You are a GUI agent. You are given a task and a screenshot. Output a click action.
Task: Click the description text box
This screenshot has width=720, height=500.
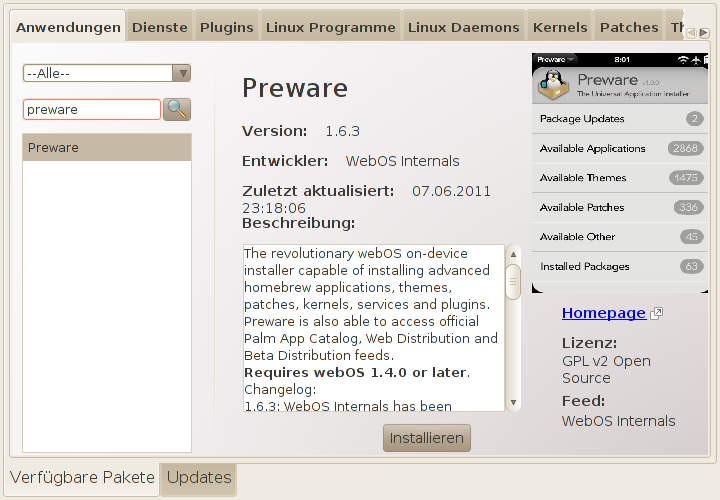click(x=374, y=328)
